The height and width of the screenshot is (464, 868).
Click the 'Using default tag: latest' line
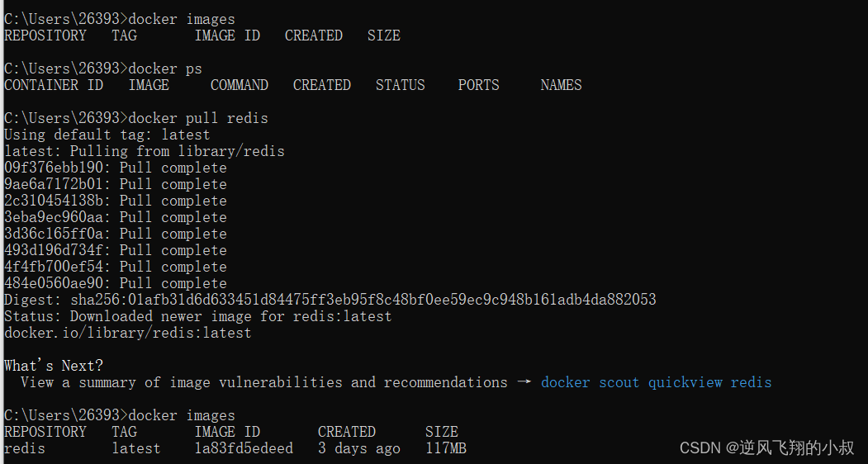coord(107,135)
